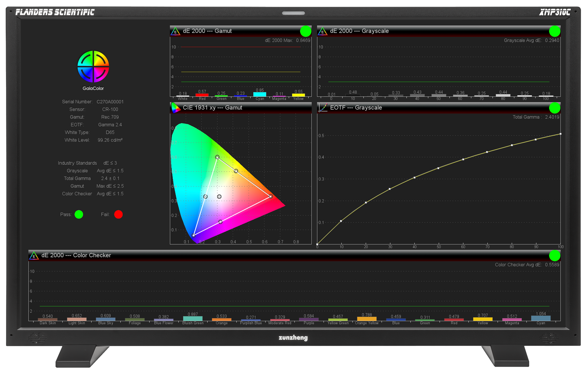Click the CIE 1931 xy chromaticity icon
The image size is (588, 373).
pos(175,108)
